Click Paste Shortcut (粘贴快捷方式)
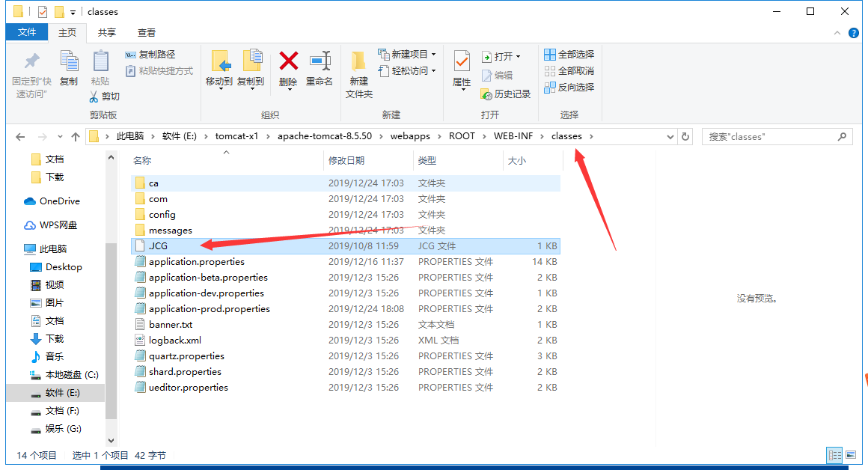 (159, 71)
